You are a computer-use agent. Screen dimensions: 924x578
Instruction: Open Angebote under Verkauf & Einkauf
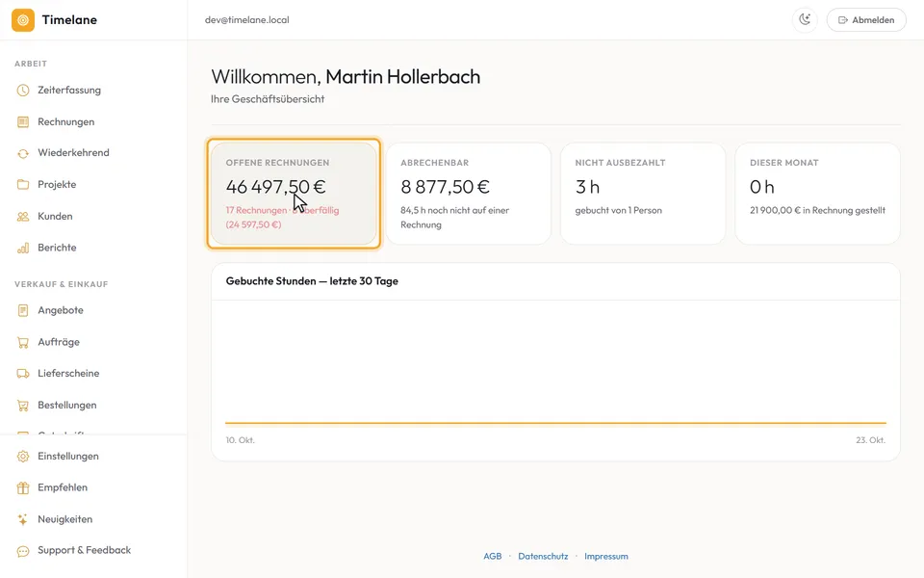tap(61, 310)
